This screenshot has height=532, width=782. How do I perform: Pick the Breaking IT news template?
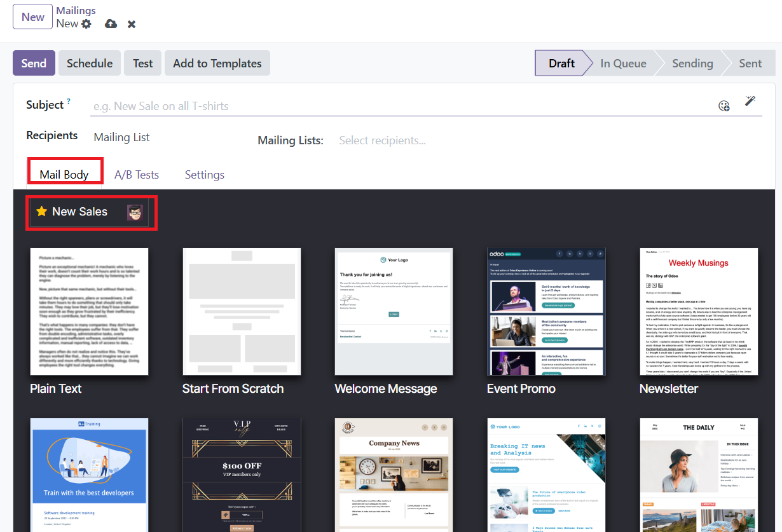[x=546, y=475]
